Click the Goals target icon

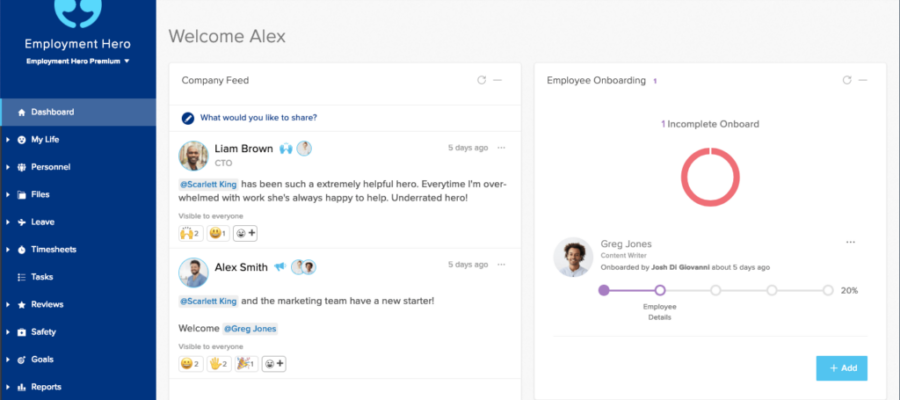(22, 360)
